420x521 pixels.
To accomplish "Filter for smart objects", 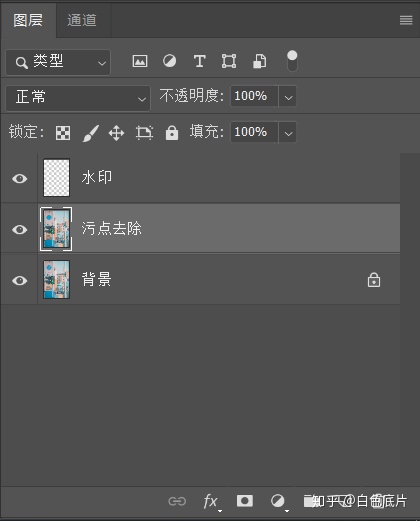I will coord(259,61).
